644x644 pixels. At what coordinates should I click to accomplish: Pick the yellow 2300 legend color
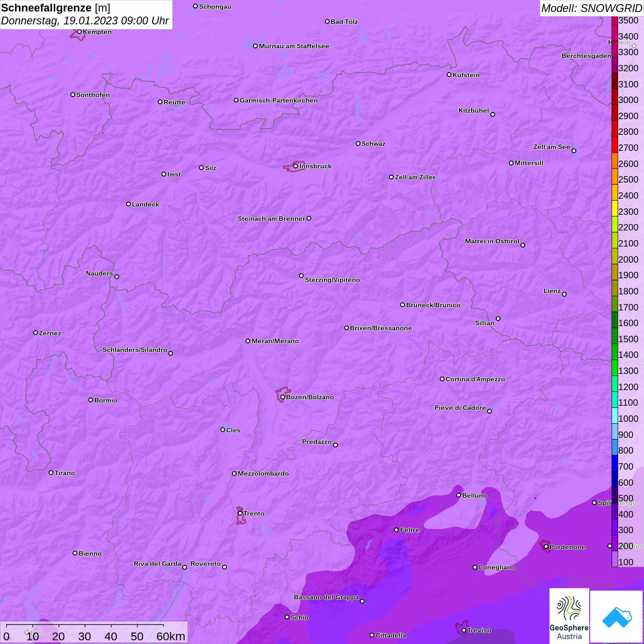click(615, 208)
